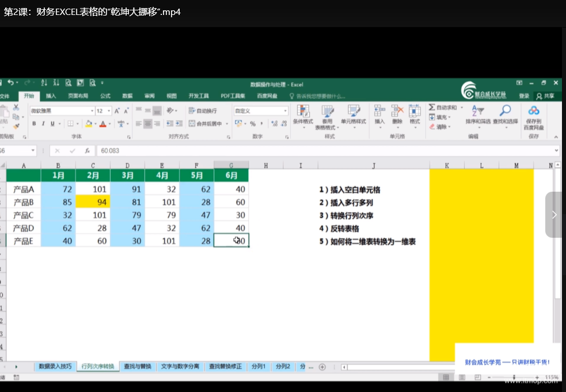Increase font size with larger A icon
Screen dimensions: 566x392
[x=117, y=111]
